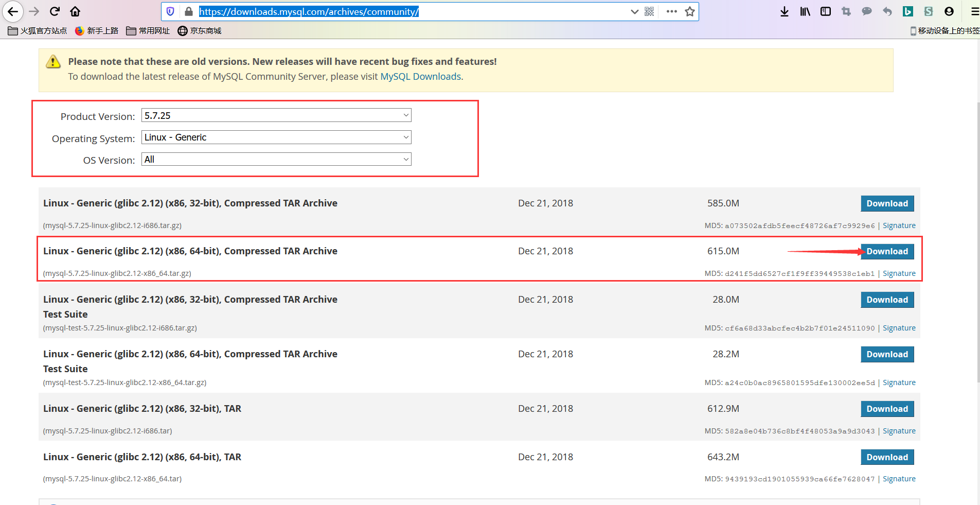Open Firefox hamburger menu

975,11
